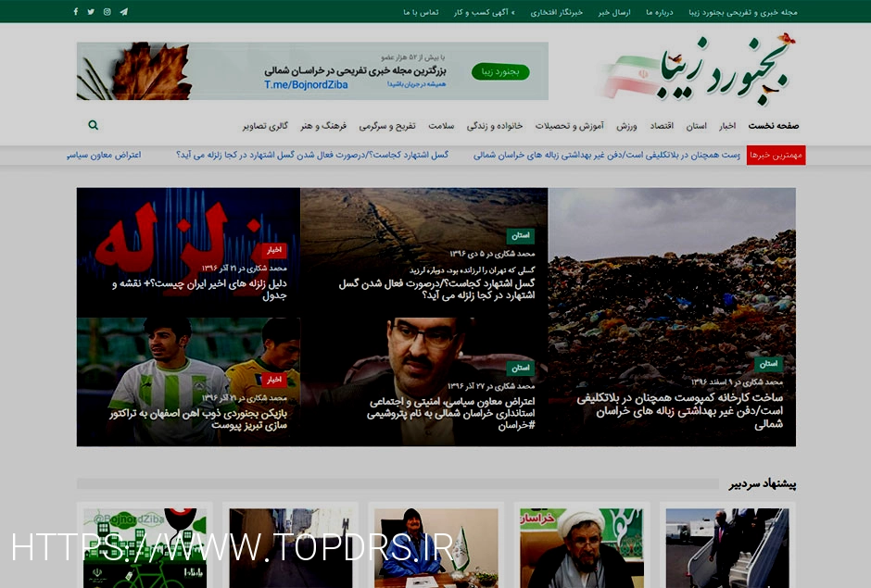Click the green بجنورد زیبا banner button
Screen dimensions: 871x588
point(500,71)
